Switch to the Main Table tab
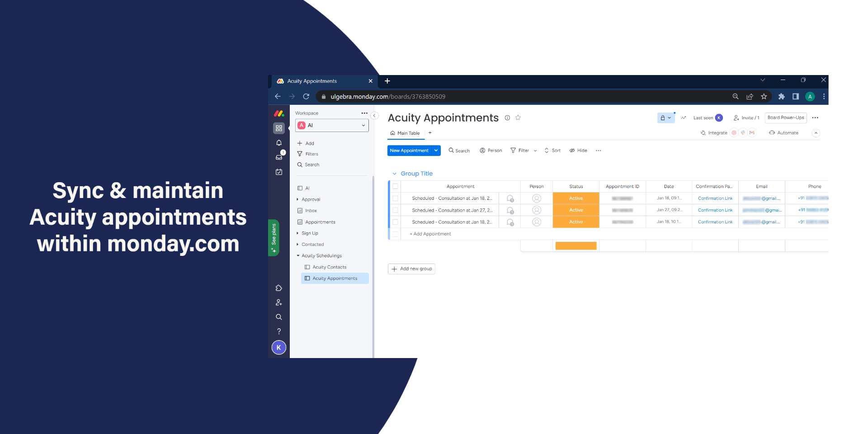The height and width of the screenshot is (434, 868). coord(406,133)
